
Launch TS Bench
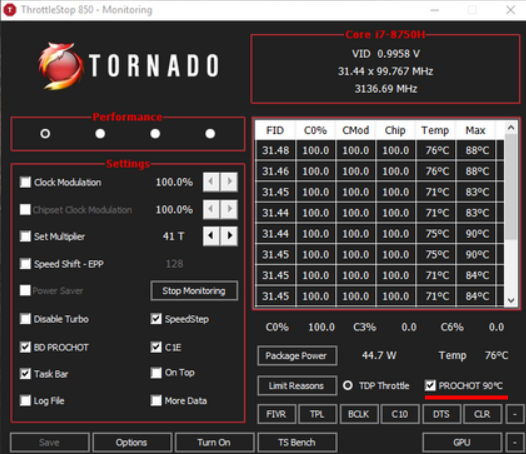click(x=297, y=443)
